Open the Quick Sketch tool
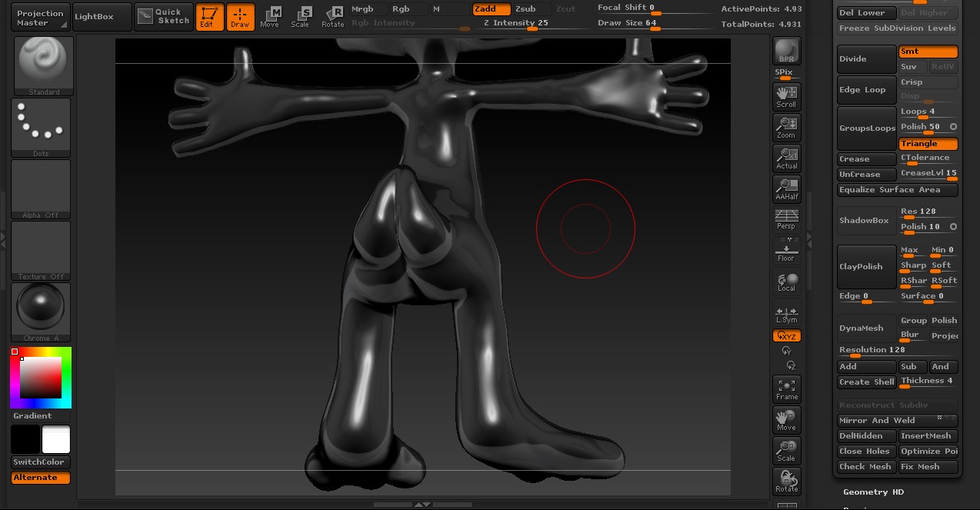This screenshot has height=510, width=980. (164, 17)
